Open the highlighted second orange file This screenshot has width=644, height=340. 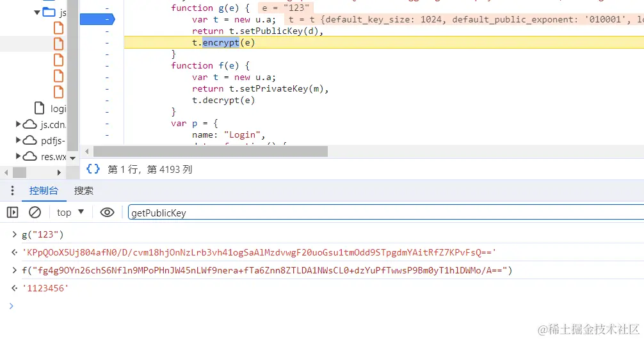point(59,44)
